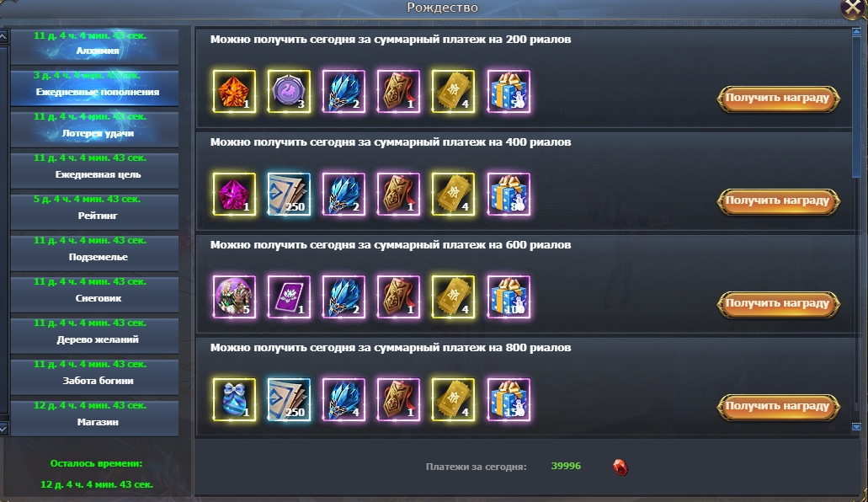
Task: Claim the reward for 200 rials payment
Action: (x=778, y=98)
